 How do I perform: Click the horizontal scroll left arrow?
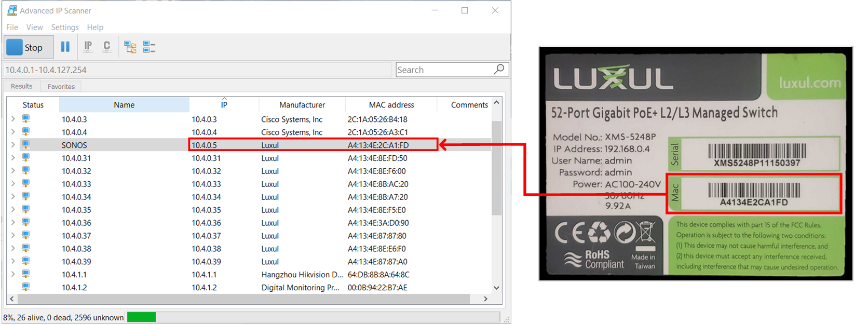tap(11, 299)
